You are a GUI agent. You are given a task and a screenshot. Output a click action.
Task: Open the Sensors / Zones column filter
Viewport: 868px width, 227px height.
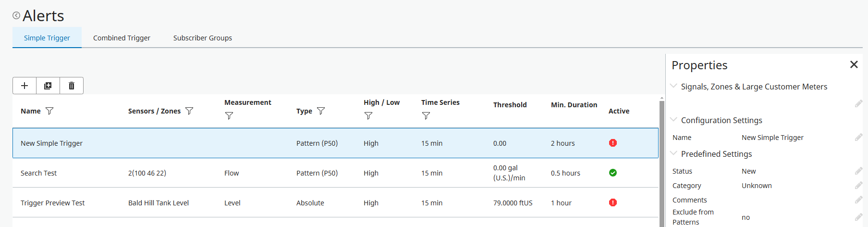tap(189, 111)
